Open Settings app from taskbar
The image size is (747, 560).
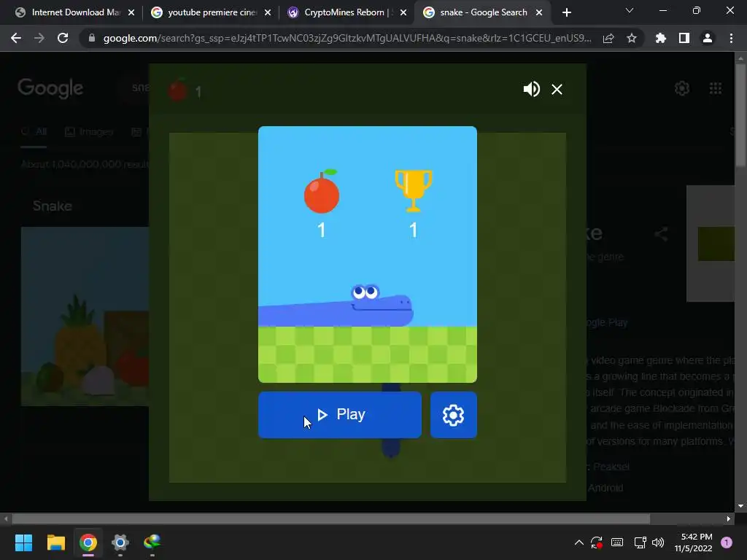[120, 542]
